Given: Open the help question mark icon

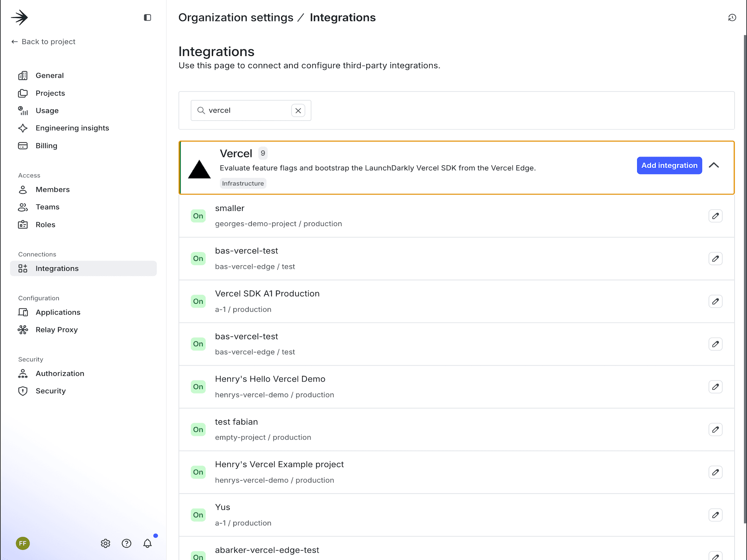Looking at the screenshot, I should 126,543.
